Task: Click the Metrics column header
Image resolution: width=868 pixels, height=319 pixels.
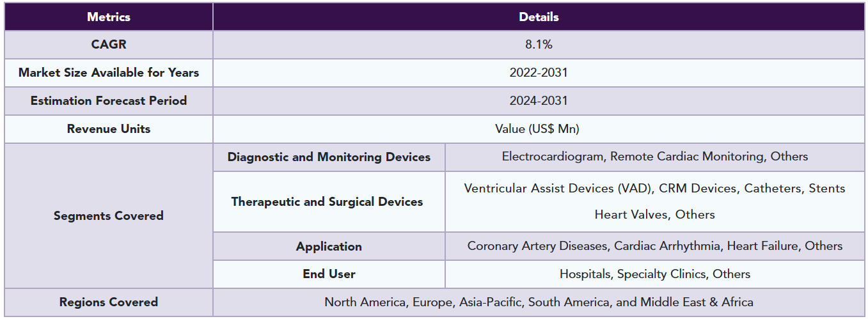Action: (109, 17)
